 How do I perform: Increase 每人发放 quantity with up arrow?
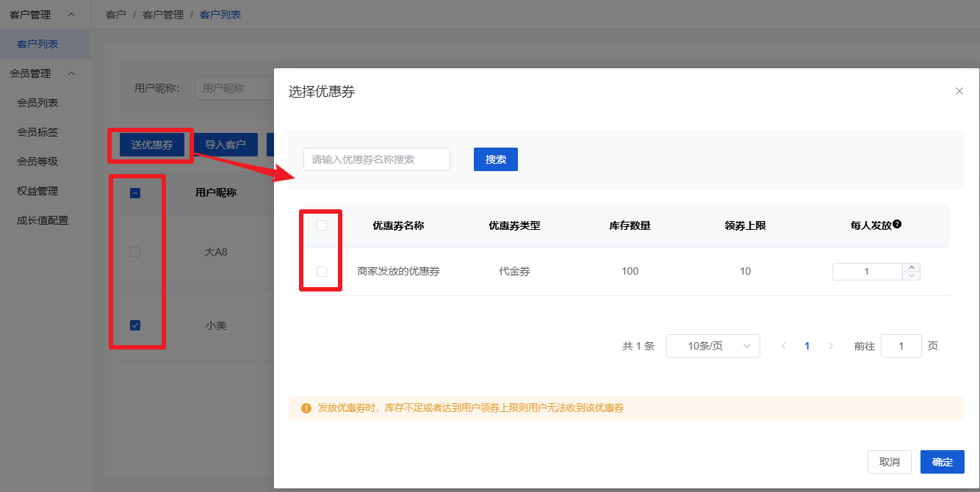[x=911, y=267]
